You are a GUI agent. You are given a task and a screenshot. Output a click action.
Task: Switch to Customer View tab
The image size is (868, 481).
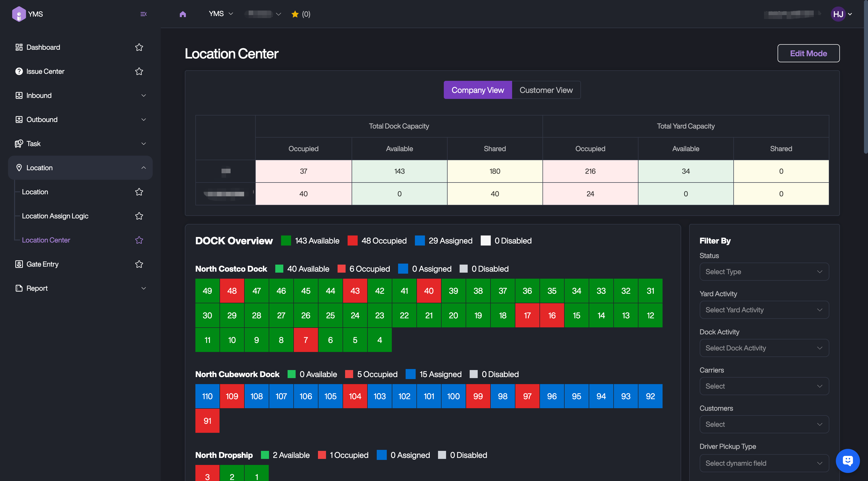click(x=546, y=90)
